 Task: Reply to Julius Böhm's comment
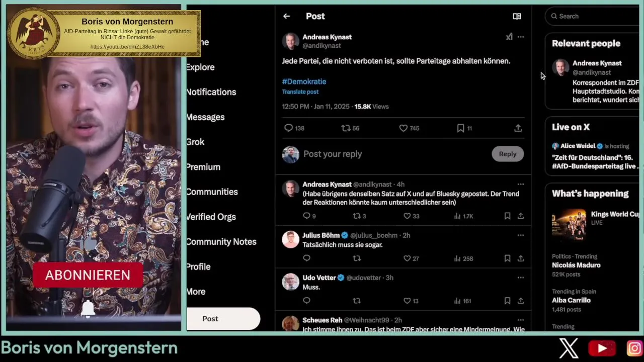(306, 258)
